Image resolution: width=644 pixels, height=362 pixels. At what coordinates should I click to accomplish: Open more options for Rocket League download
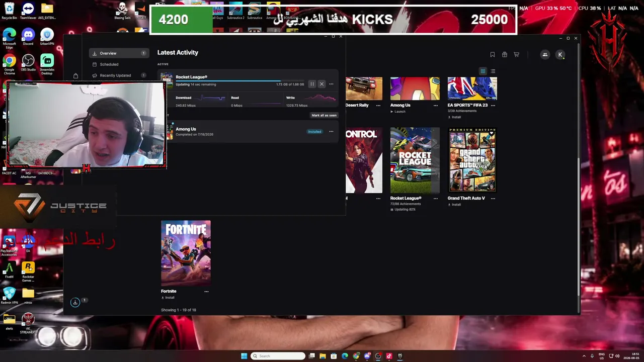click(331, 84)
